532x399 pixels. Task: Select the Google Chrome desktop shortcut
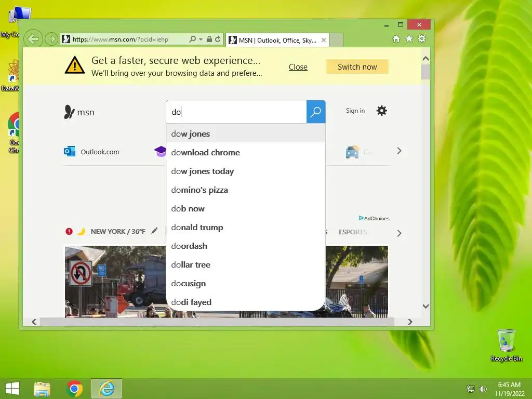point(12,133)
